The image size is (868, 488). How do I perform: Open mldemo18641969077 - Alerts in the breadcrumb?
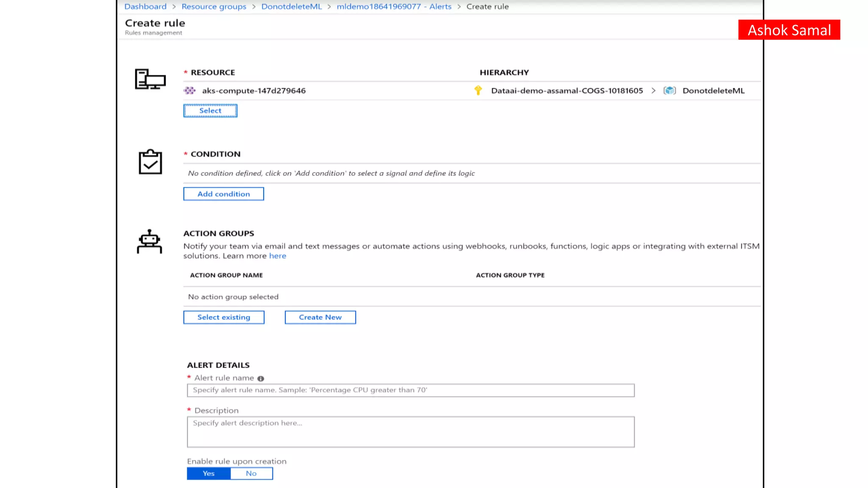(x=394, y=7)
